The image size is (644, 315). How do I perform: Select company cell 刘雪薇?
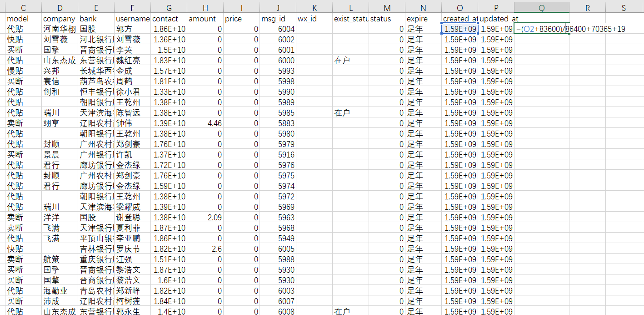pos(60,40)
